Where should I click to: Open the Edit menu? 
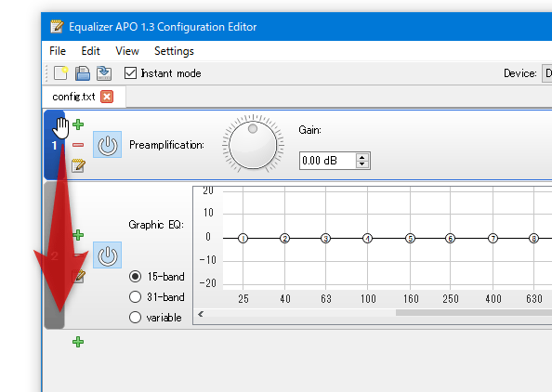(90, 51)
